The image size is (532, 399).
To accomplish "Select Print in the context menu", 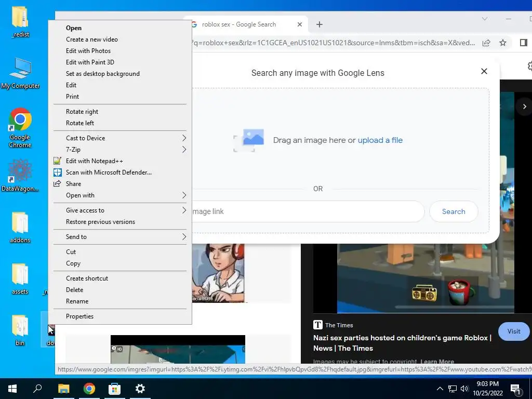I will pos(120,96).
